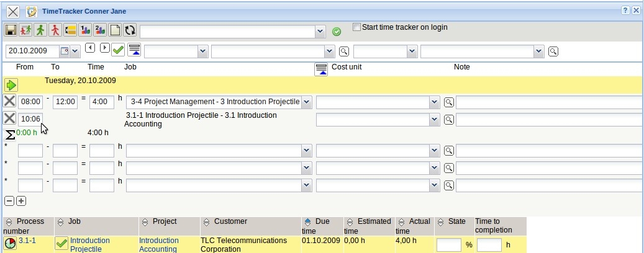Click the 4:00 duration field

[102, 102]
